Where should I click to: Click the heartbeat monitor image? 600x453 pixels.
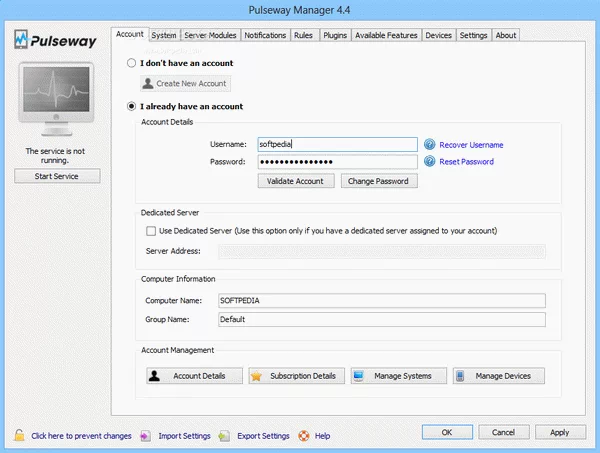(56, 99)
